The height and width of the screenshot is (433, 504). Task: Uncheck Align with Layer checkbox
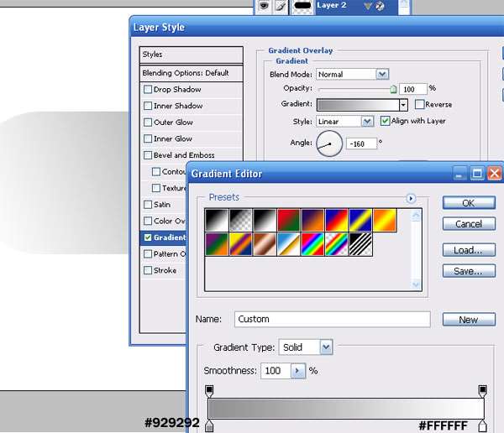click(385, 121)
